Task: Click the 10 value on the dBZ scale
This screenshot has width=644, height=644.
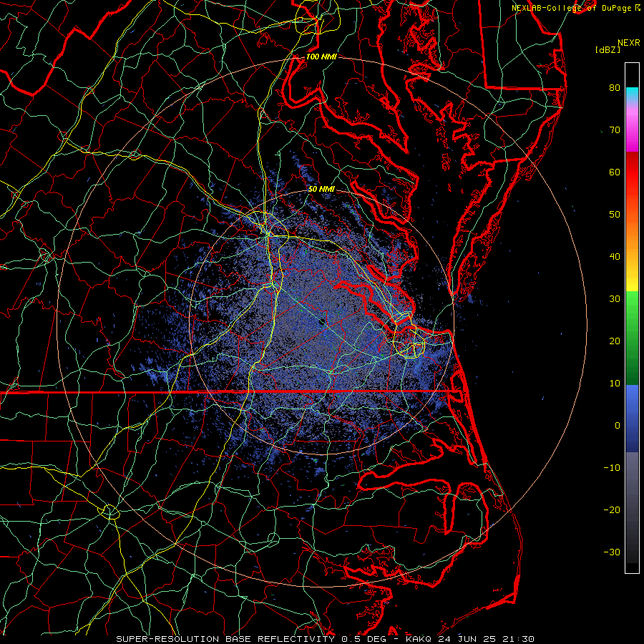Action: [615, 384]
